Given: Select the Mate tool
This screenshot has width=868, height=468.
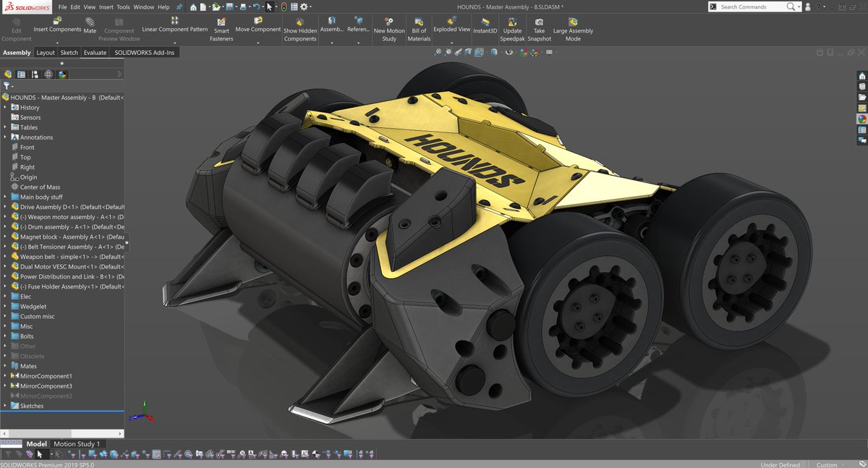Looking at the screenshot, I should (90, 26).
